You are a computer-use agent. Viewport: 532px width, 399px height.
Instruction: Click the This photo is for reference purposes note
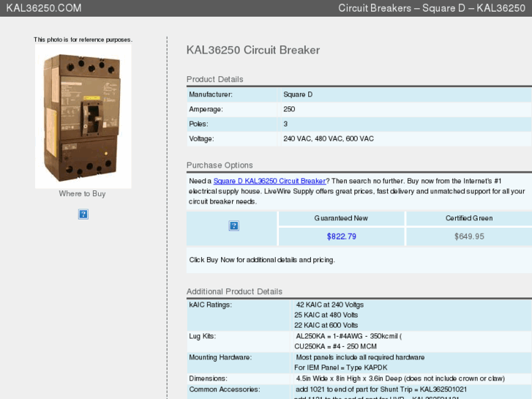(x=83, y=40)
